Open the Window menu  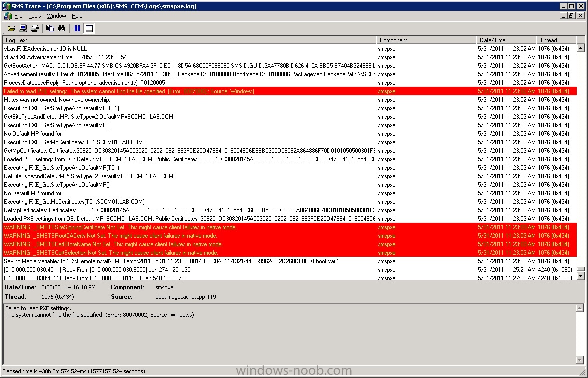click(x=56, y=16)
